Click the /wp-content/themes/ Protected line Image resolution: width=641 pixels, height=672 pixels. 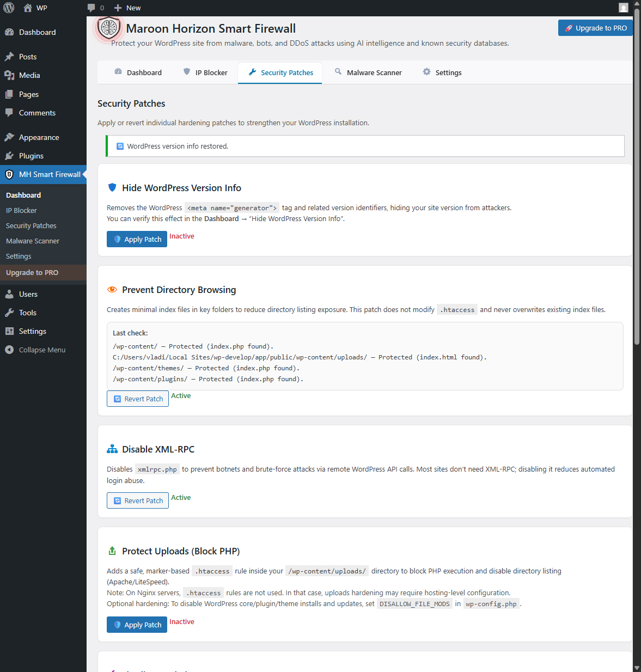coord(206,368)
